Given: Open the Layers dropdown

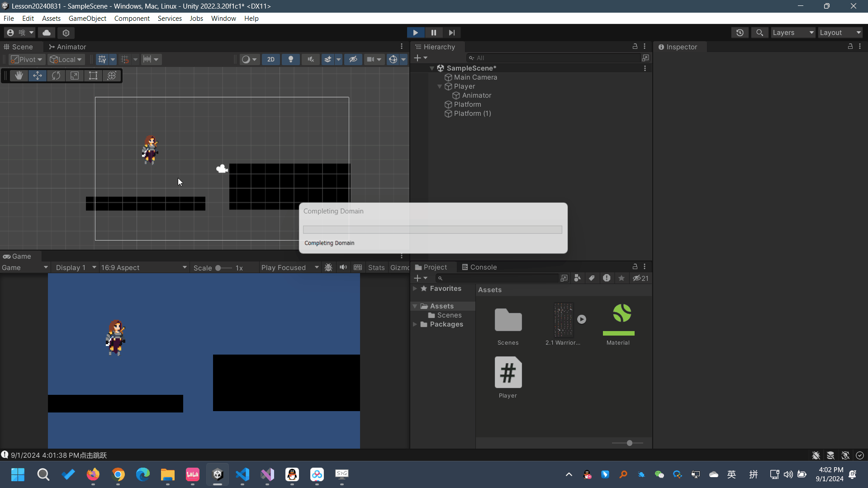Looking at the screenshot, I should [792, 33].
